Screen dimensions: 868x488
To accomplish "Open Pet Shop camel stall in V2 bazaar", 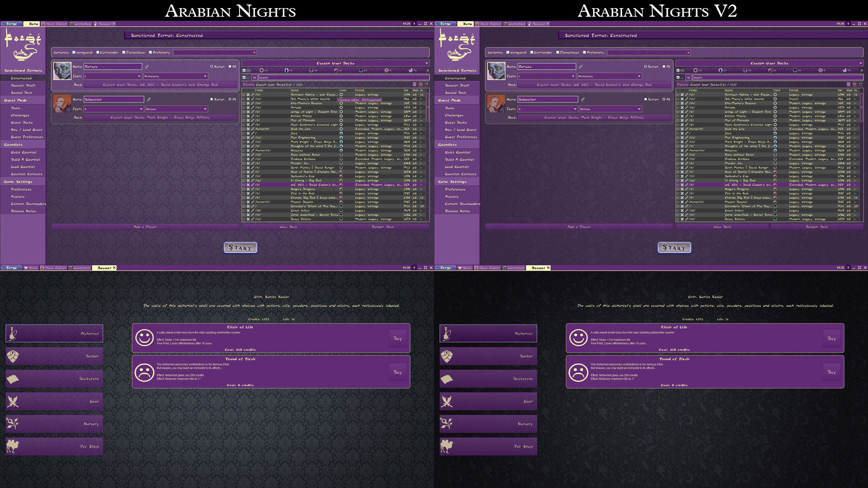I will pos(488,446).
